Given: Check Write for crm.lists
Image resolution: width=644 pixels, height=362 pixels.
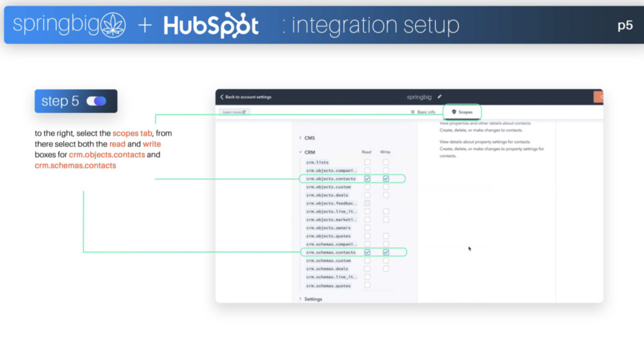Looking at the screenshot, I should [386, 163].
